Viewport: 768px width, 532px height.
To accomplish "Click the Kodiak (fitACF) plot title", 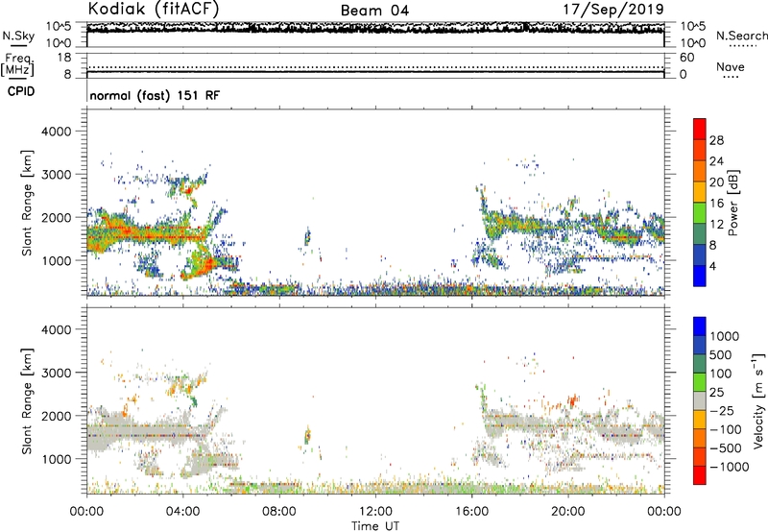I will [154, 10].
